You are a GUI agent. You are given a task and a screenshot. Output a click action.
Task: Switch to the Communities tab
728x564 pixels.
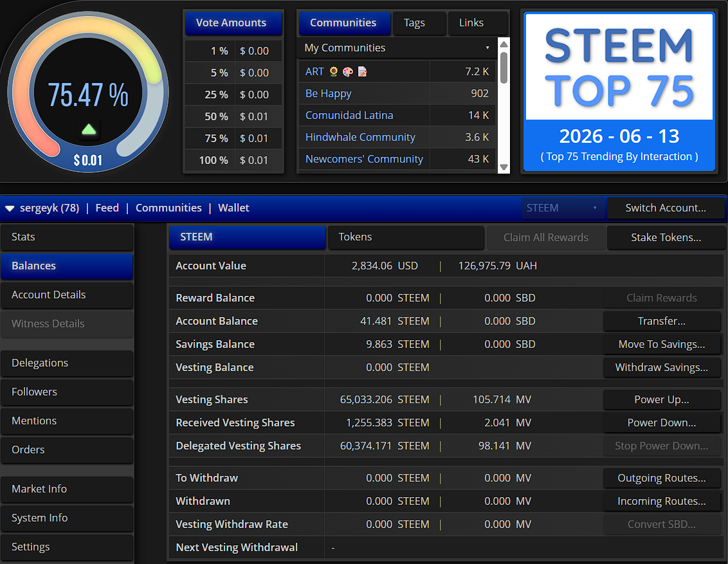click(344, 23)
